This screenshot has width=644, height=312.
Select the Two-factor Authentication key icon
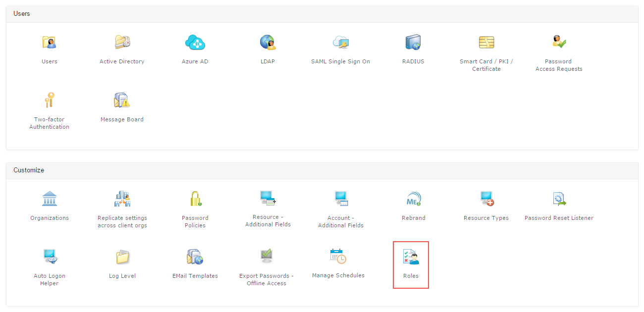[x=49, y=100]
